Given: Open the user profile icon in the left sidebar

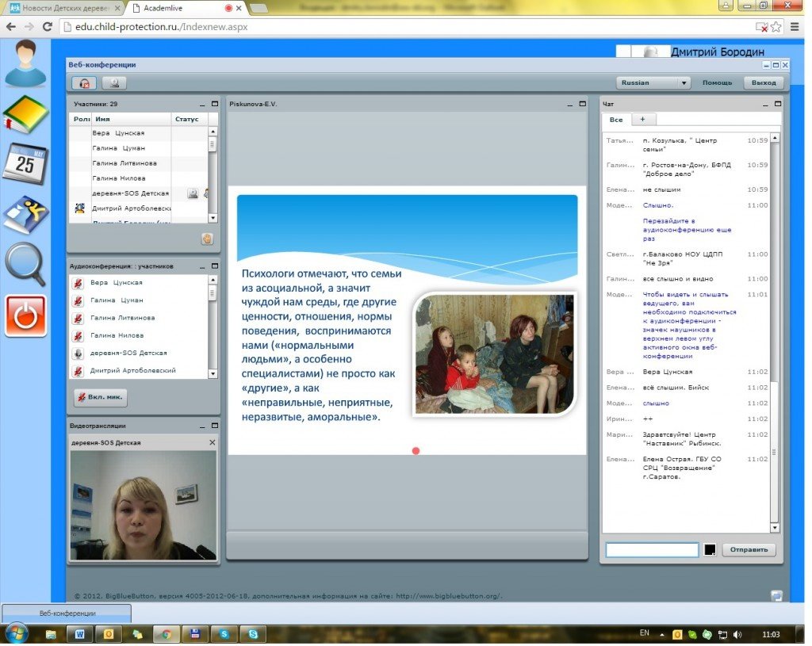Looking at the screenshot, I should [25, 64].
